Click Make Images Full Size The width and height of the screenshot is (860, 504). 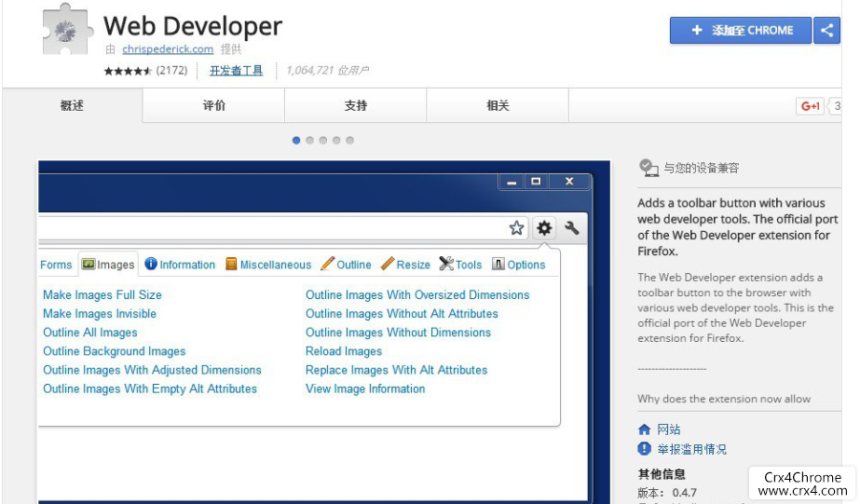point(102,295)
